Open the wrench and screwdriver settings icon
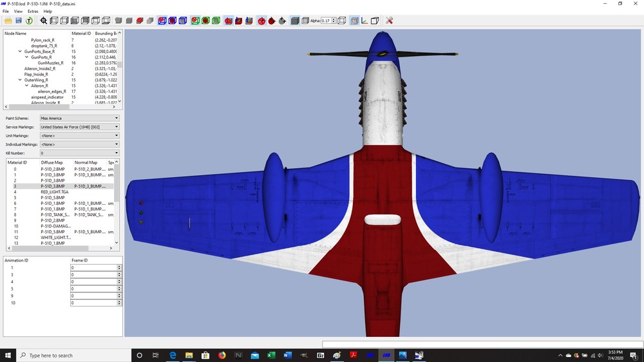 (390, 21)
